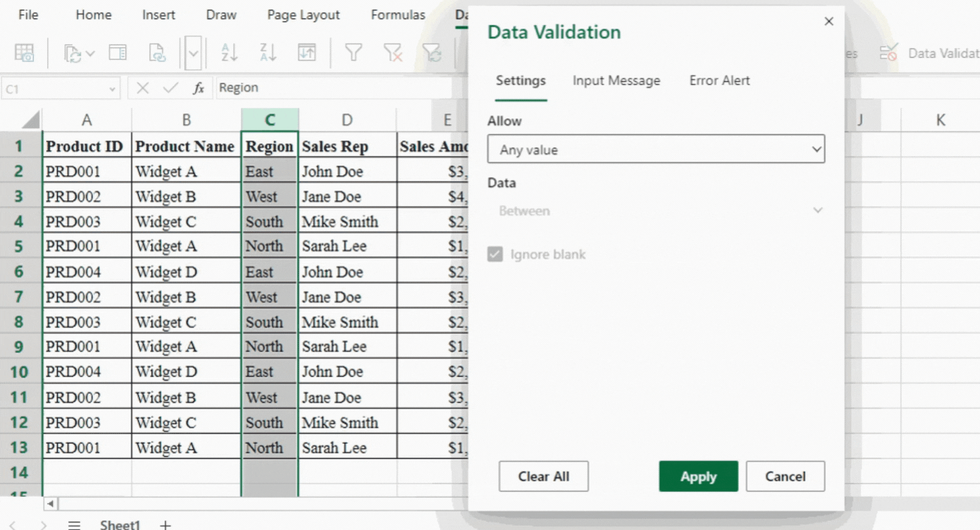Click the Data Validation ribbon icon
Image resolution: width=980 pixels, height=530 pixels.
coord(888,52)
